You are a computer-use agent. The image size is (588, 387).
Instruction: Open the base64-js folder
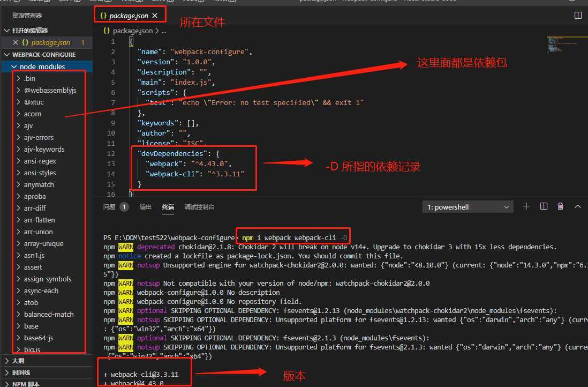pos(39,338)
